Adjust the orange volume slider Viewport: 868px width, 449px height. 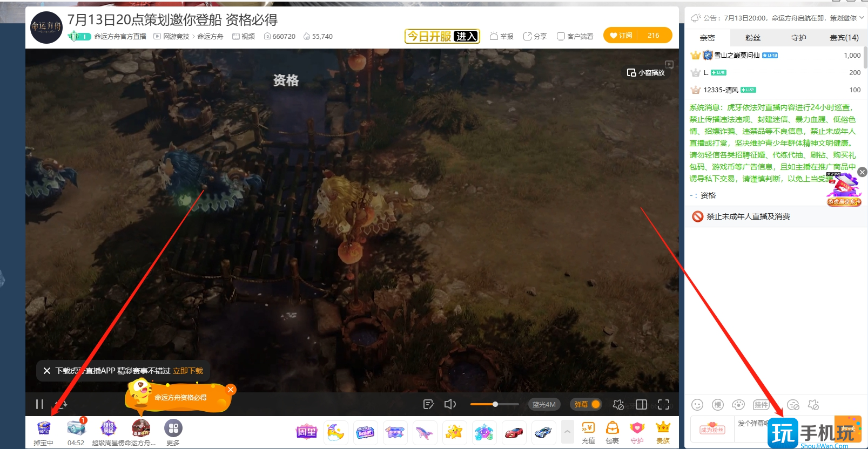pyautogui.click(x=495, y=404)
